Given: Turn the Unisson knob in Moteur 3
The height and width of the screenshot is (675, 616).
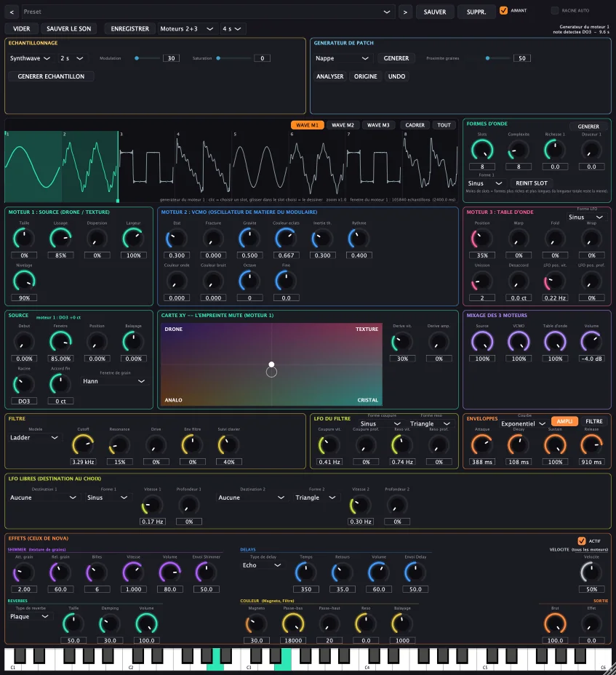Looking at the screenshot, I should [x=482, y=281].
